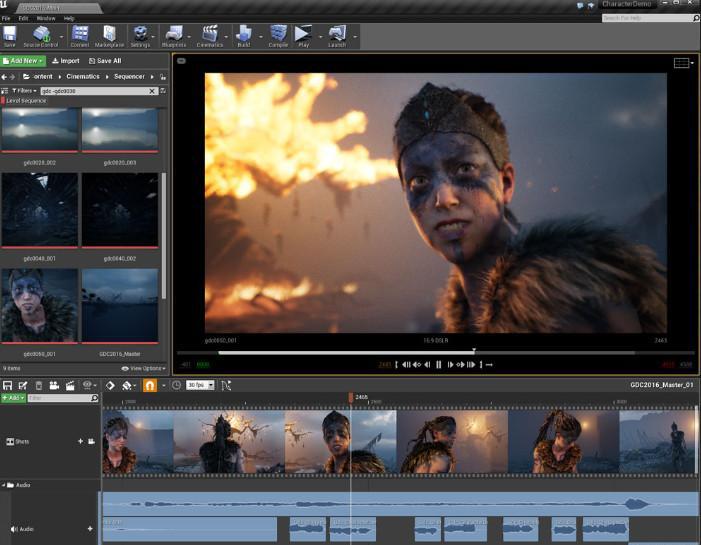Open the 30 fps dropdown
The width and height of the screenshot is (701, 545).
pyautogui.click(x=200, y=385)
